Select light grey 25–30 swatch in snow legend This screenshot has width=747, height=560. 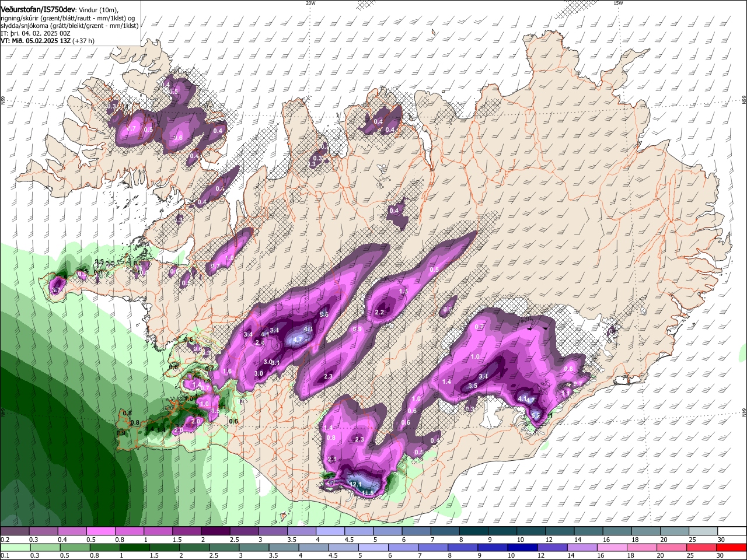click(x=703, y=531)
